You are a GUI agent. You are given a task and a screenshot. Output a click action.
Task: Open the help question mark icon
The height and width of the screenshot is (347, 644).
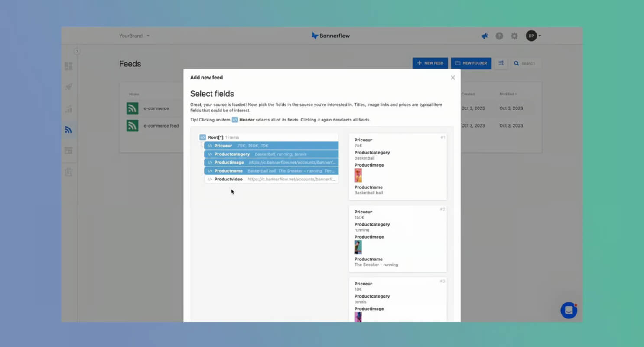[499, 36]
